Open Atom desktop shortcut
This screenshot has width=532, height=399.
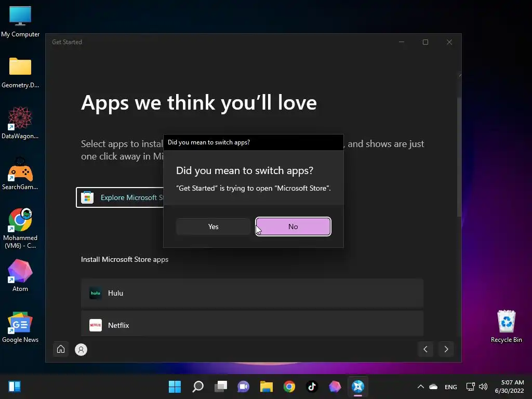click(20, 275)
